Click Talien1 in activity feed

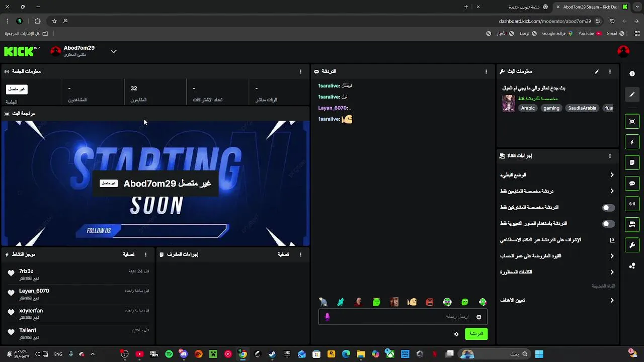click(28, 330)
